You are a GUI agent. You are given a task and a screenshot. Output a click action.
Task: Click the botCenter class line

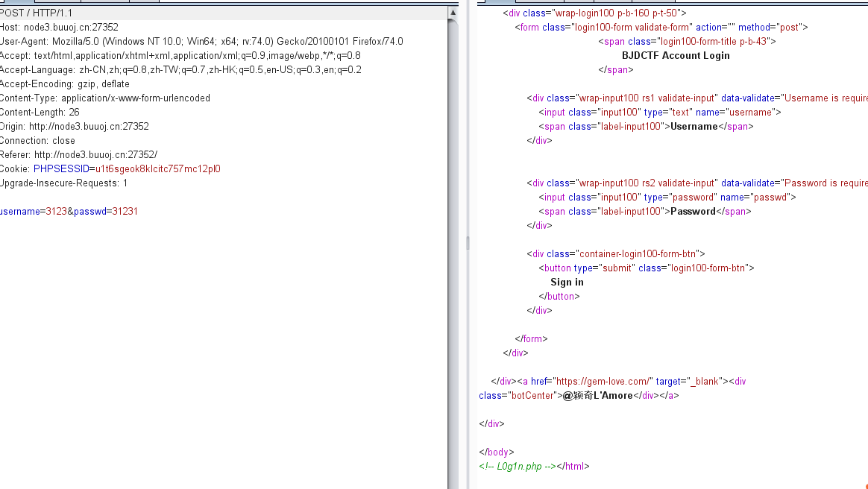click(x=579, y=396)
